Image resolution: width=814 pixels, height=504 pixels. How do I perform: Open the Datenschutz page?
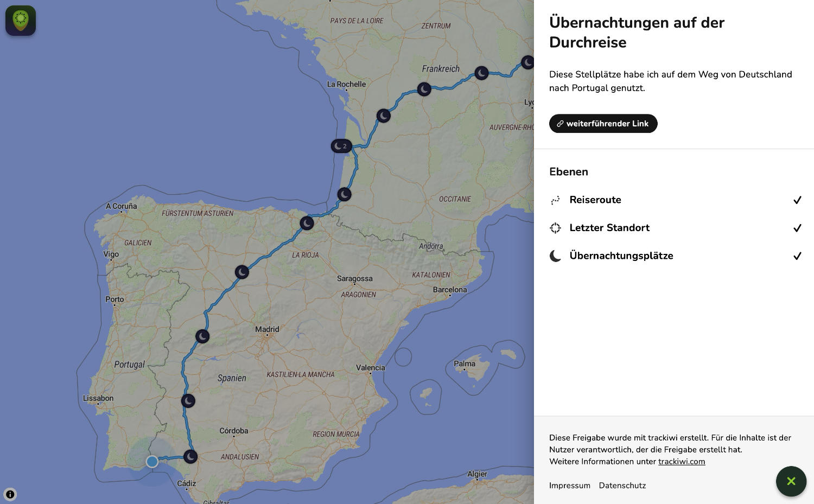click(622, 486)
